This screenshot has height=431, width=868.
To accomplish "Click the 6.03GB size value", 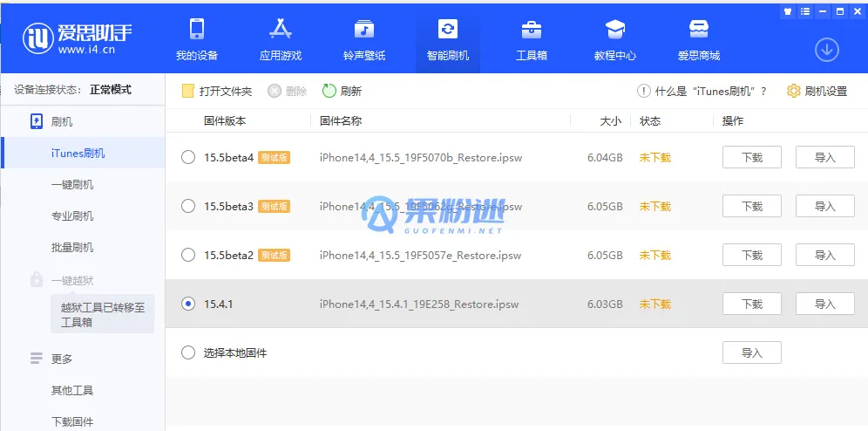I will coord(605,304).
